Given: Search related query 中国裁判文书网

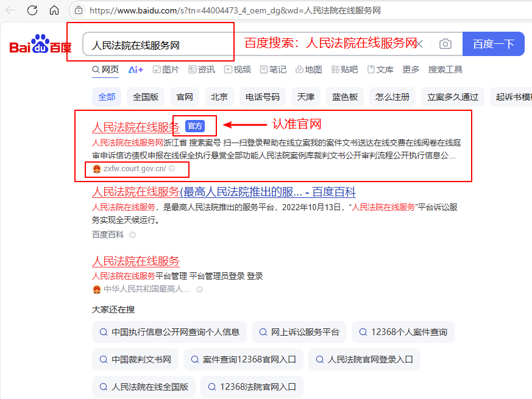Looking at the screenshot, I should click(135, 359).
